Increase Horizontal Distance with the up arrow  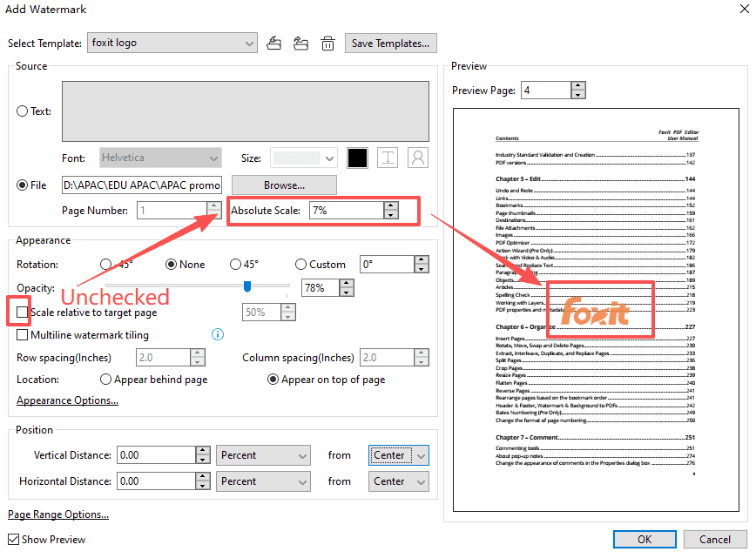pyautogui.click(x=203, y=476)
